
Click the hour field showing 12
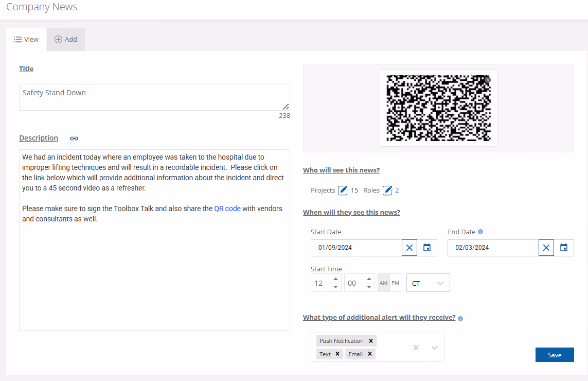click(321, 283)
